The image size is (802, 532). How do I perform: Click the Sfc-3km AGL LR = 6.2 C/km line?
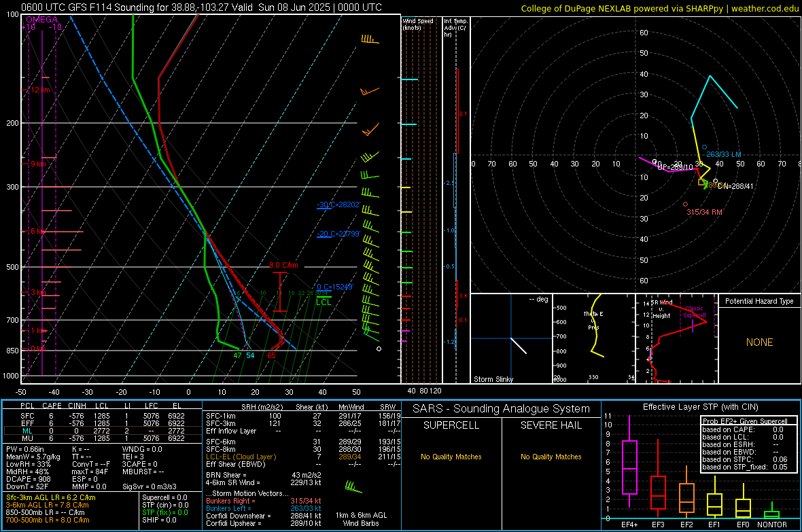pyautogui.click(x=51, y=497)
